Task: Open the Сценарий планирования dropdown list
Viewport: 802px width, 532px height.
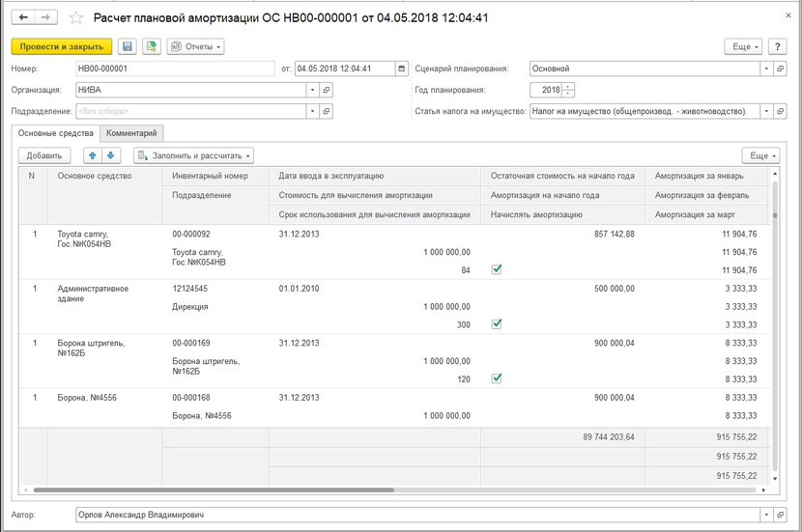Action: 766,69
